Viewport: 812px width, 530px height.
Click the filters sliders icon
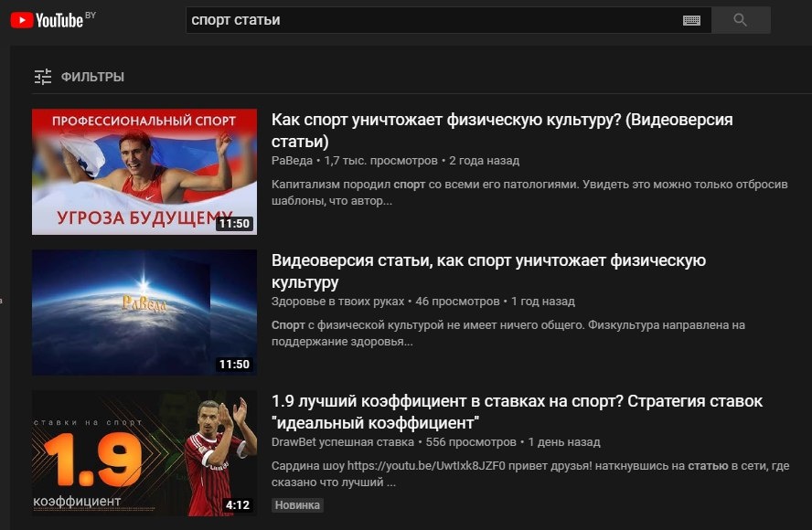click(x=42, y=77)
